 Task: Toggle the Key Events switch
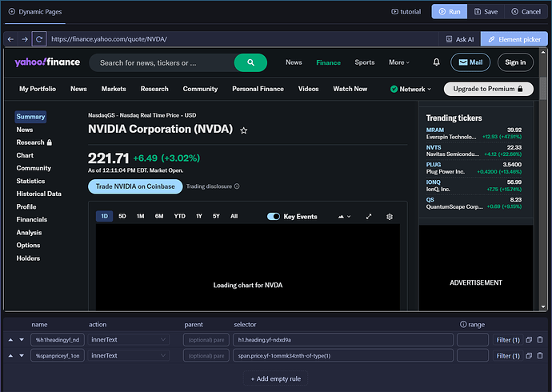(x=274, y=217)
